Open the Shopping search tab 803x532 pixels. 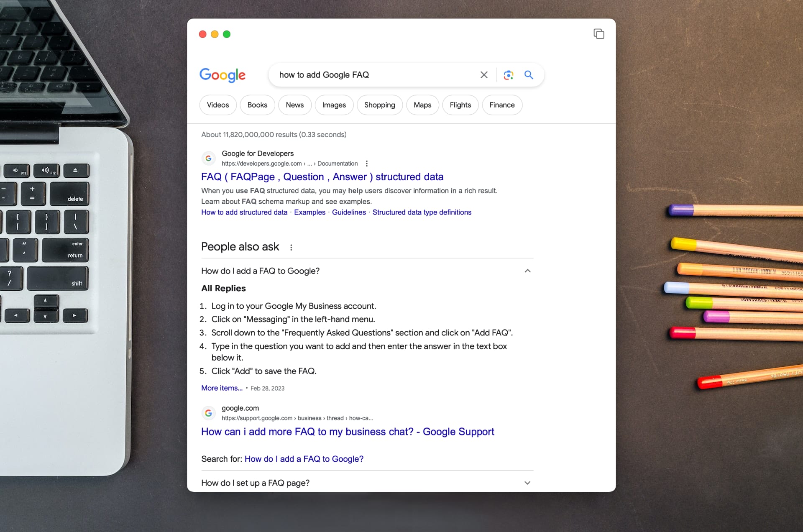[x=379, y=105]
